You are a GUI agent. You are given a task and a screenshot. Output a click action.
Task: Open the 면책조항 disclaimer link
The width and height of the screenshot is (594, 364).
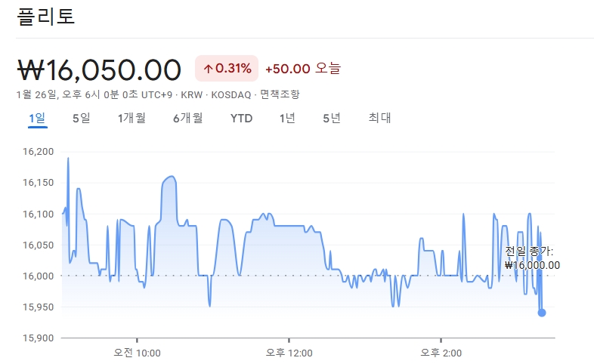[280, 94]
